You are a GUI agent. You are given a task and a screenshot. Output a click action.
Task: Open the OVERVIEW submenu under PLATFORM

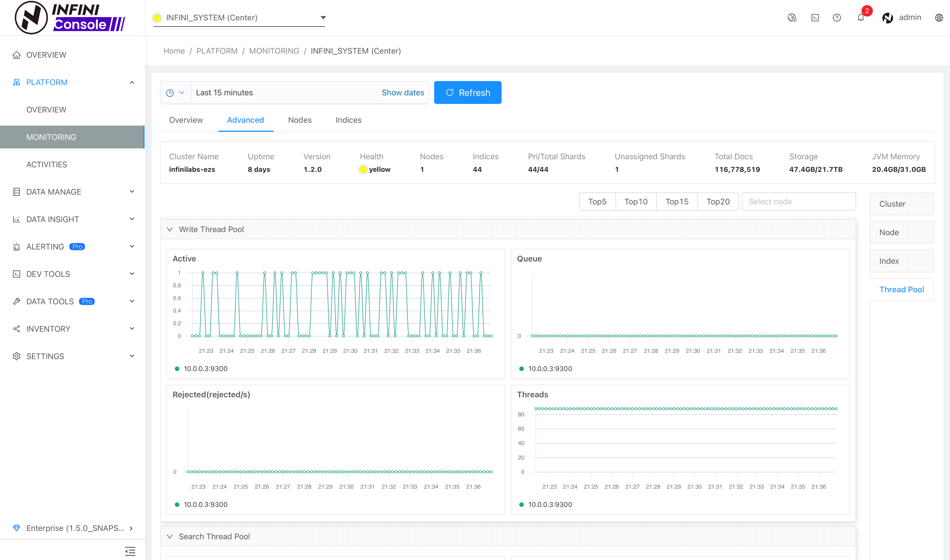click(46, 110)
